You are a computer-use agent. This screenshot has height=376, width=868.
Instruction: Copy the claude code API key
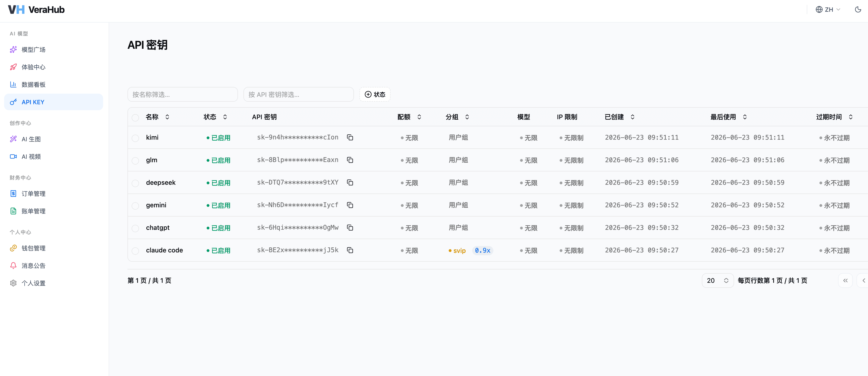(x=350, y=250)
